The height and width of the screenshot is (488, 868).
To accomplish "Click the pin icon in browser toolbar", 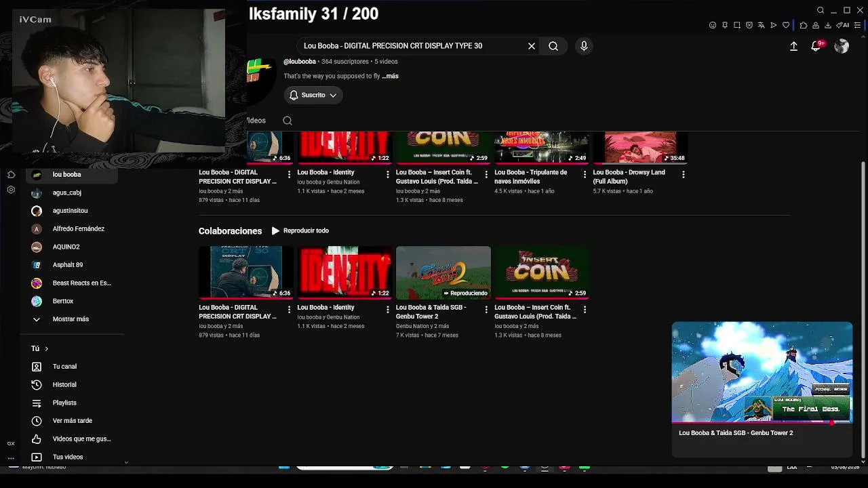I will pos(725,25).
